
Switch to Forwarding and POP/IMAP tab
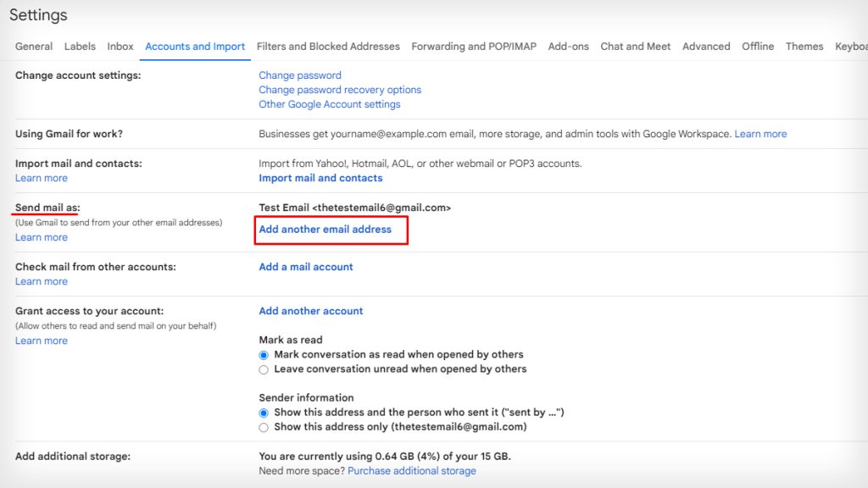click(474, 47)
